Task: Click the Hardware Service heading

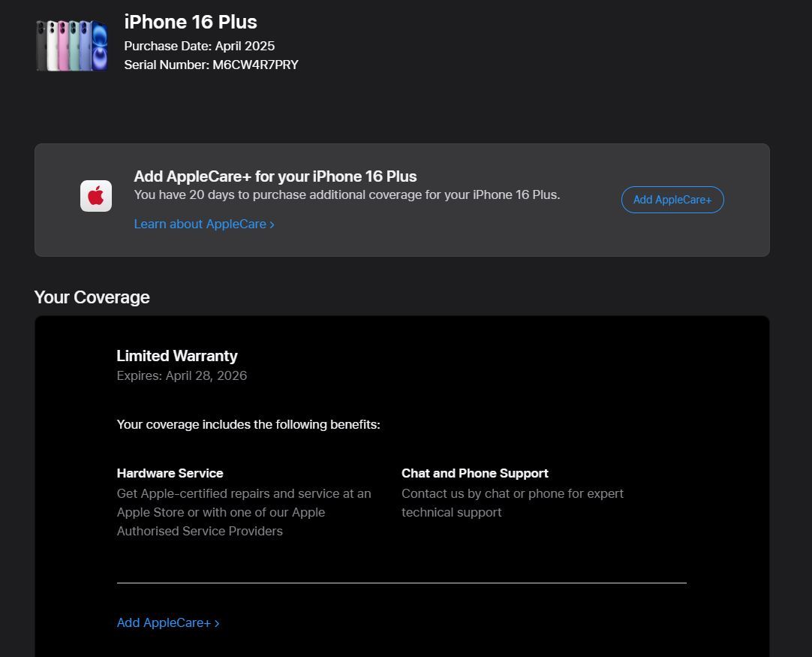Action: tap(170, 473)
